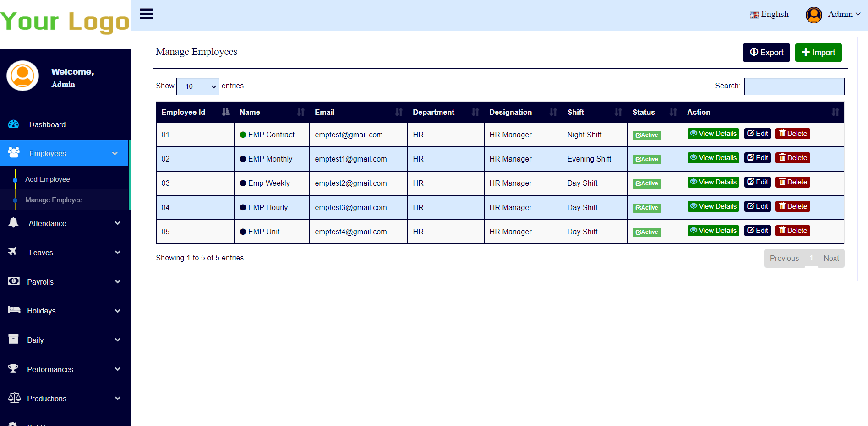Toggle Active status for employee 01

click(646, 135)
